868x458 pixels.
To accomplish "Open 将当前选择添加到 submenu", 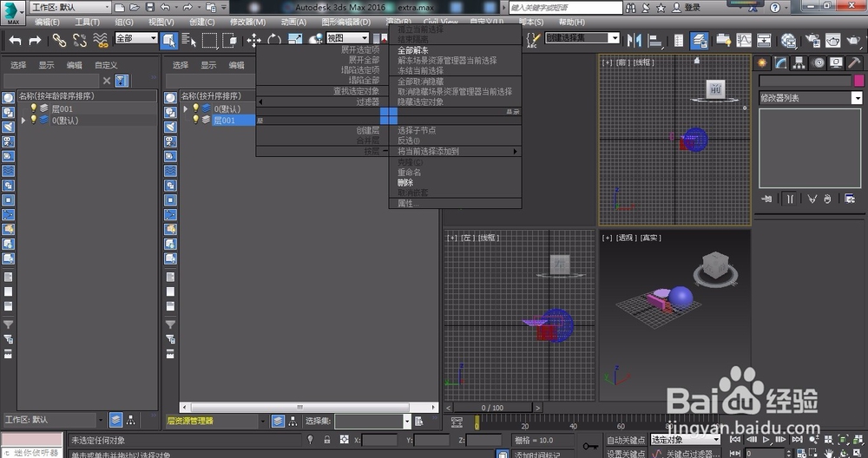I will pos(455,151).
